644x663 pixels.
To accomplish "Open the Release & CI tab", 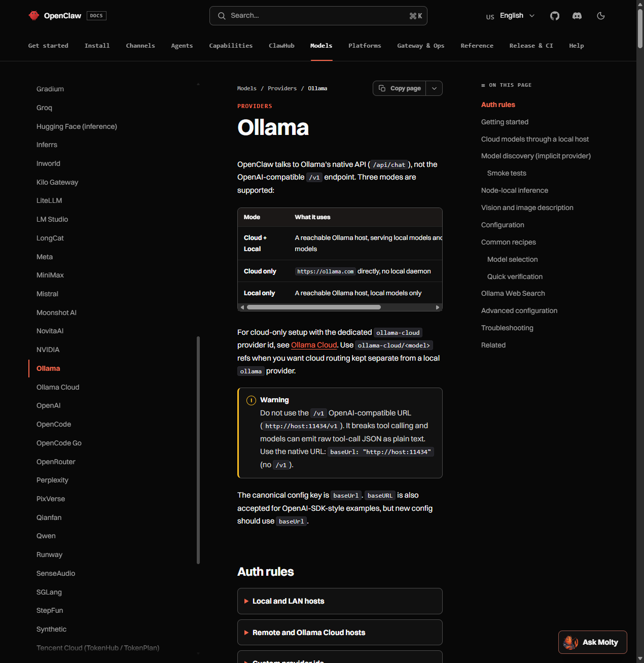I will pyautogui.click(x=531, y=46).
